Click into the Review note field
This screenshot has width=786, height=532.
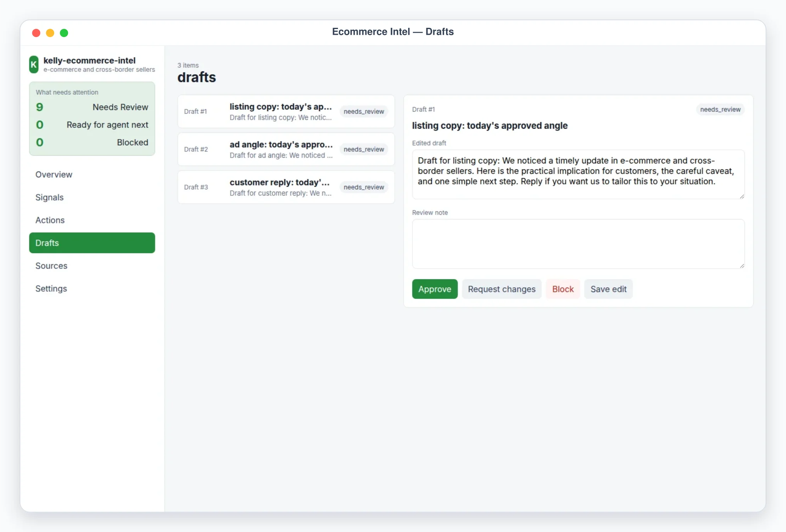point(578,244)
